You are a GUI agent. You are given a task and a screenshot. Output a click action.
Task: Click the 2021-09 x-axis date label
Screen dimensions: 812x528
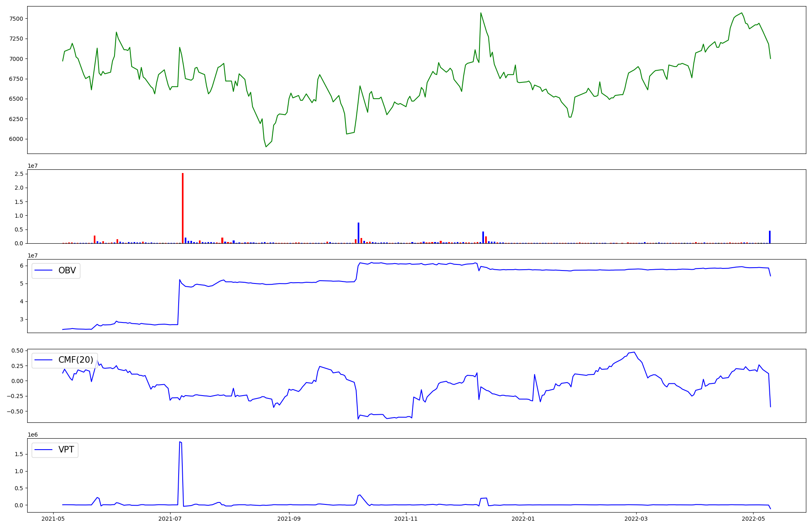[x=289, y=519]
